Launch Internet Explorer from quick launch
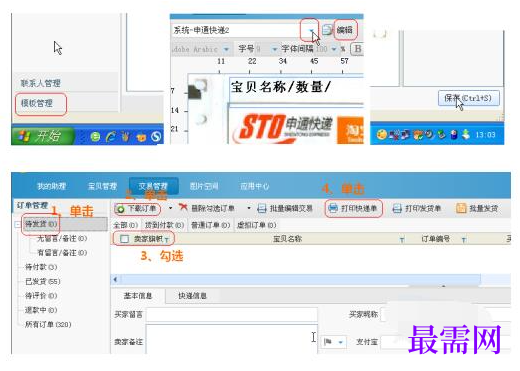The image size is (520, 371). 111,136
